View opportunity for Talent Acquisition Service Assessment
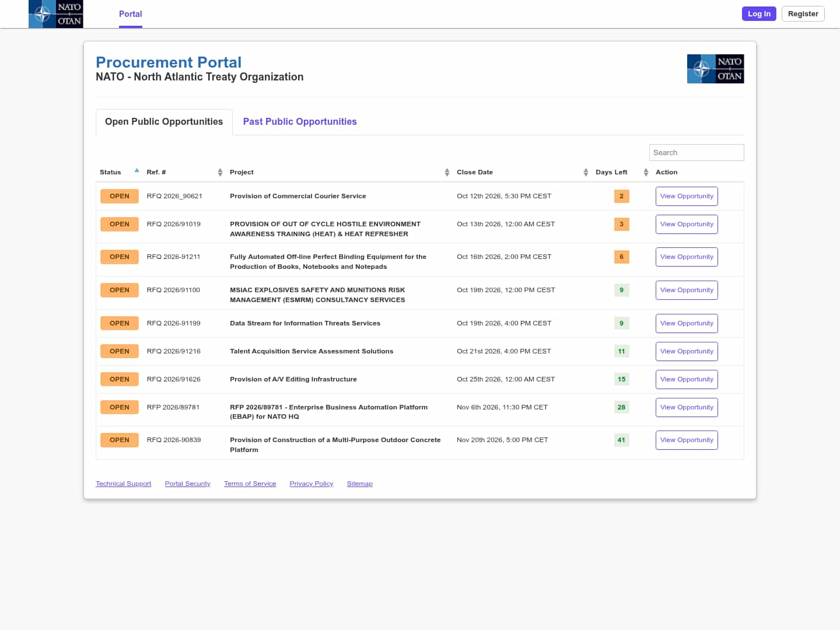 click(x=687, y=351)
